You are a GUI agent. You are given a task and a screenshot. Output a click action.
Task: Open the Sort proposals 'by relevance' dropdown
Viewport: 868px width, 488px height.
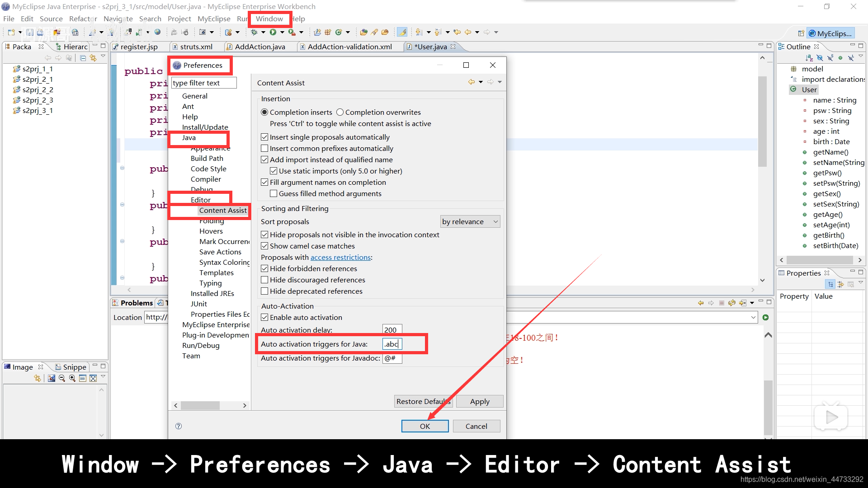pos(470,222)
